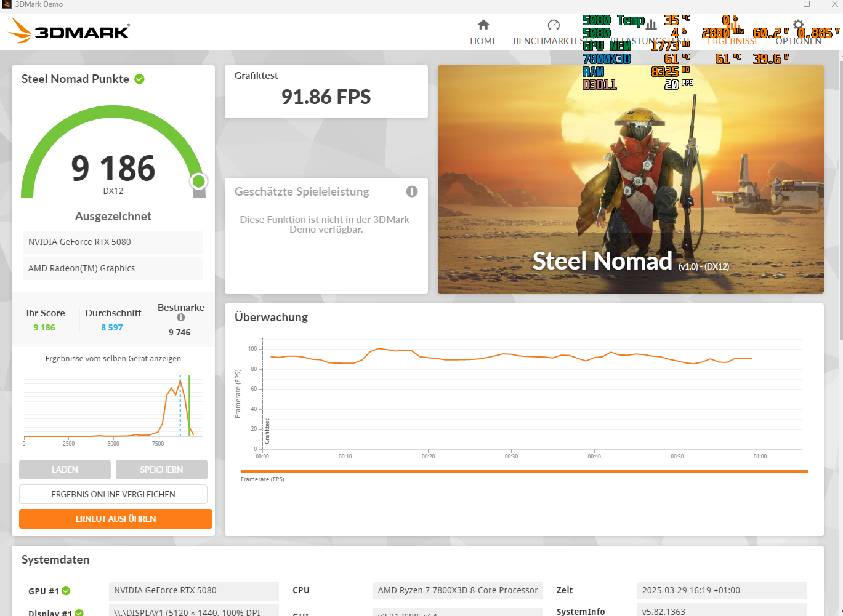Click 'Ergebnisse vom selben Gerät anzeigen' text
This screenshot has height=616, width=843.
[x=113, y=358]
